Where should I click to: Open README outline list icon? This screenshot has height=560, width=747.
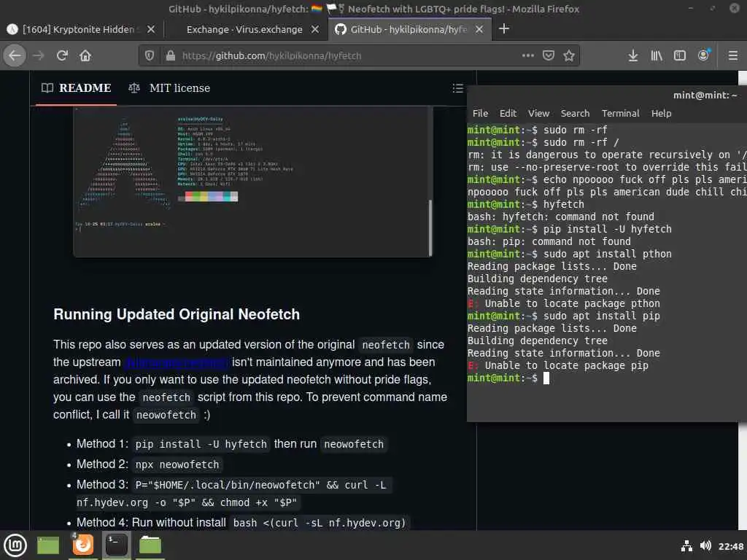pos(458,88)
